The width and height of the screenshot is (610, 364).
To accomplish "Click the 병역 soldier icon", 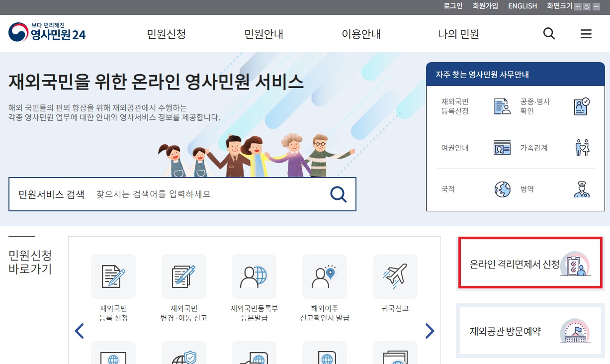I will point(582,189).
